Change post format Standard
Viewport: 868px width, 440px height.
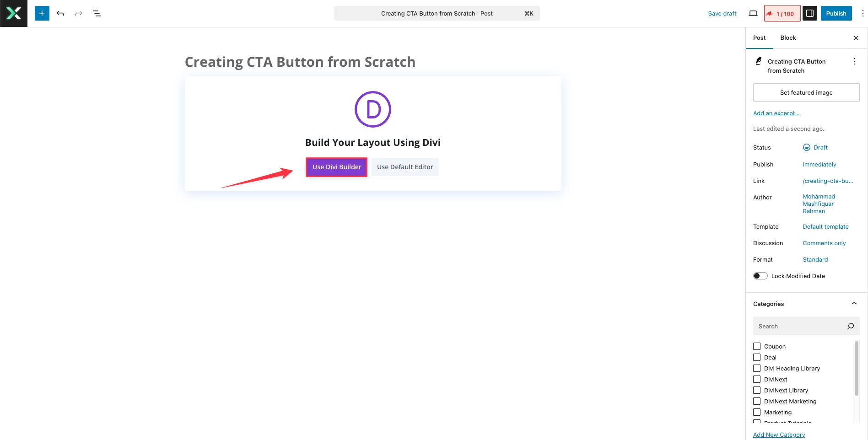click(x=815, y=259)
